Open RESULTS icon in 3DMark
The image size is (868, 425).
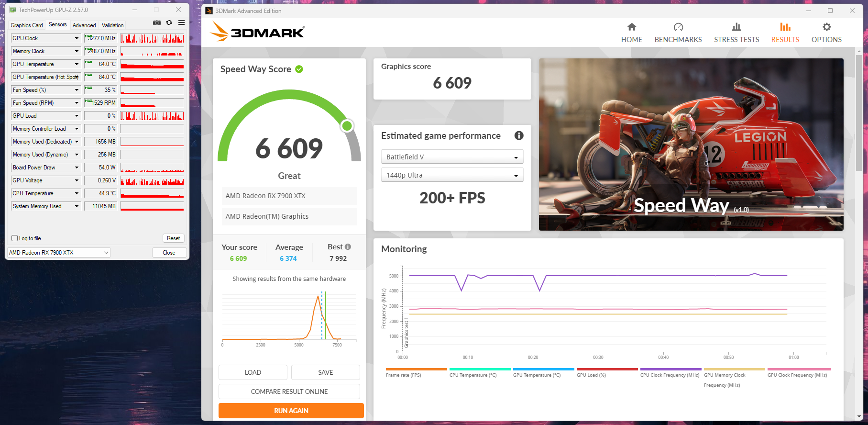[x=785, y=27]
